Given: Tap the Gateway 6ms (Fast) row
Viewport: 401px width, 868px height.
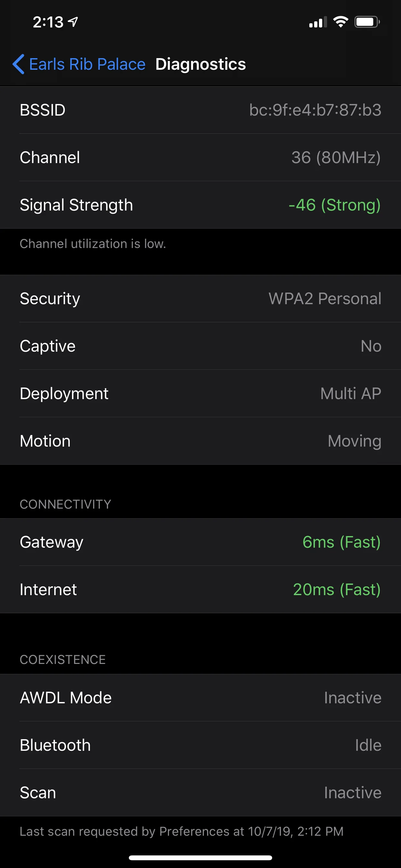Looking at the screenshot, I should coord(200,542).
